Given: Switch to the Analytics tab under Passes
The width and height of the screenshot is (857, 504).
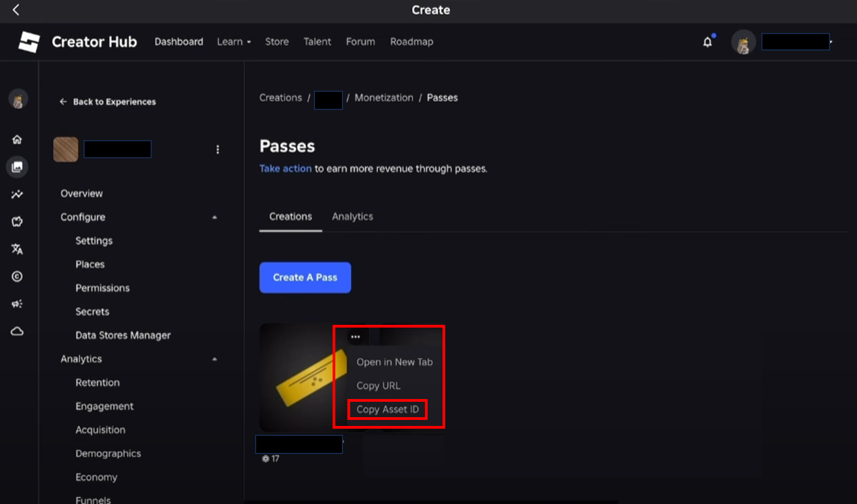Looking at the screenshot, I should (352, 217).
